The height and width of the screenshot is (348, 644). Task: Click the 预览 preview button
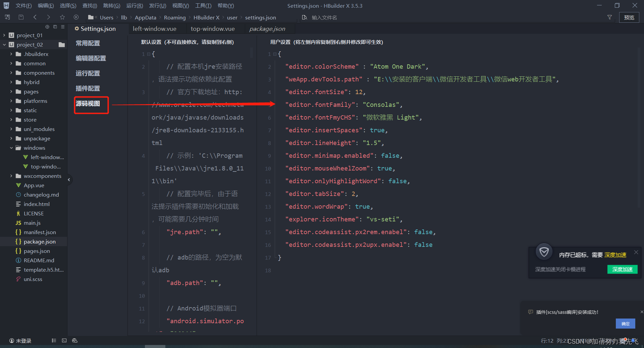pyautogui.click(x=629, y=17)
